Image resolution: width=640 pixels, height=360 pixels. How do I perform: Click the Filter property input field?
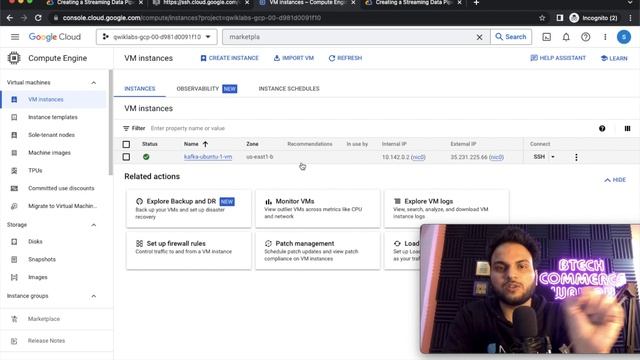pyautogui.click(x=367, y=128)
